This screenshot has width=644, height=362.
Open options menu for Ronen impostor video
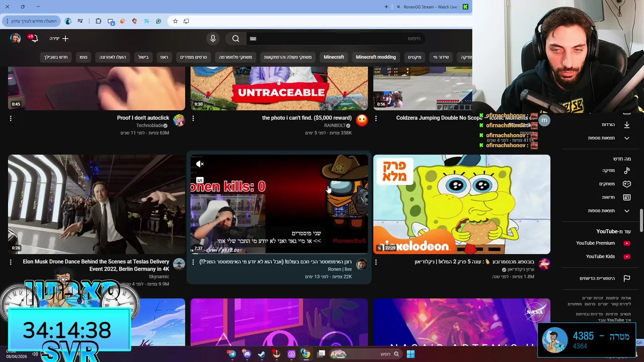(x=193, y=262)
